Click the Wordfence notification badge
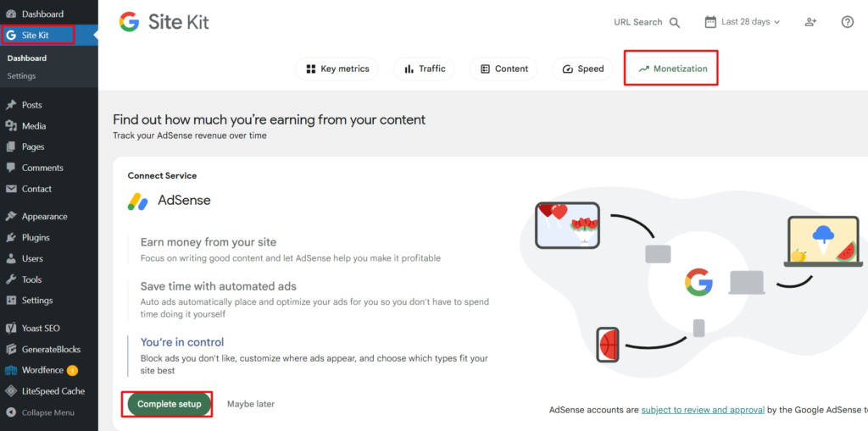 tap(72, 370)
